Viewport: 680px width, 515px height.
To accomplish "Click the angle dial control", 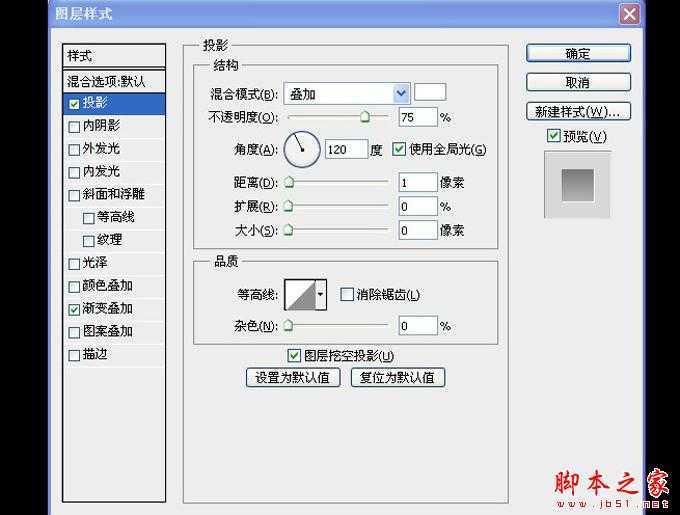I will click(x=302, y=150).
